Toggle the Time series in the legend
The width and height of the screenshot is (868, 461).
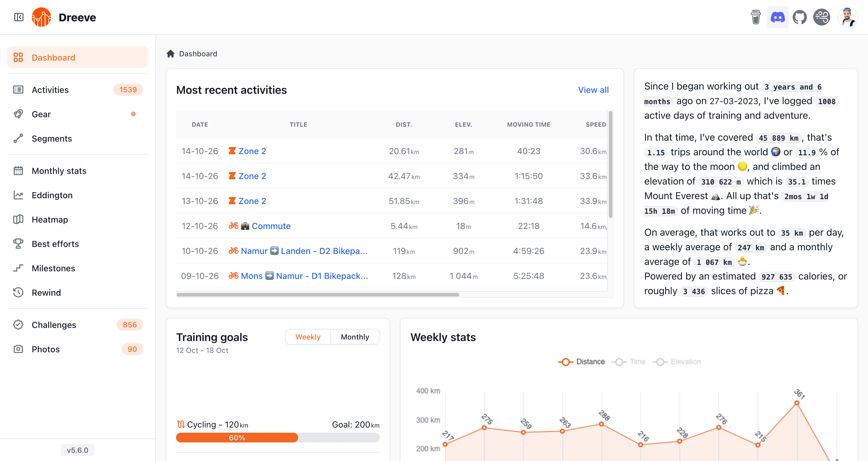coord(629,362)
